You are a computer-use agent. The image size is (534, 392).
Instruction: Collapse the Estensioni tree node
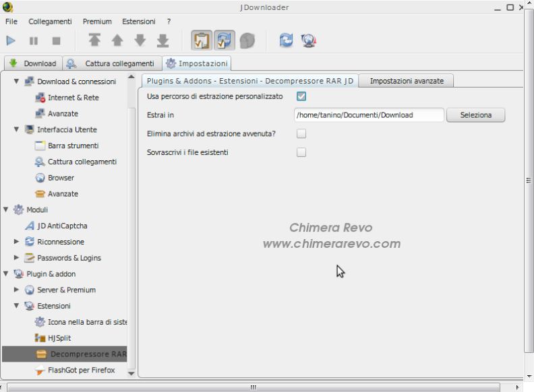(x=16, y=306)
